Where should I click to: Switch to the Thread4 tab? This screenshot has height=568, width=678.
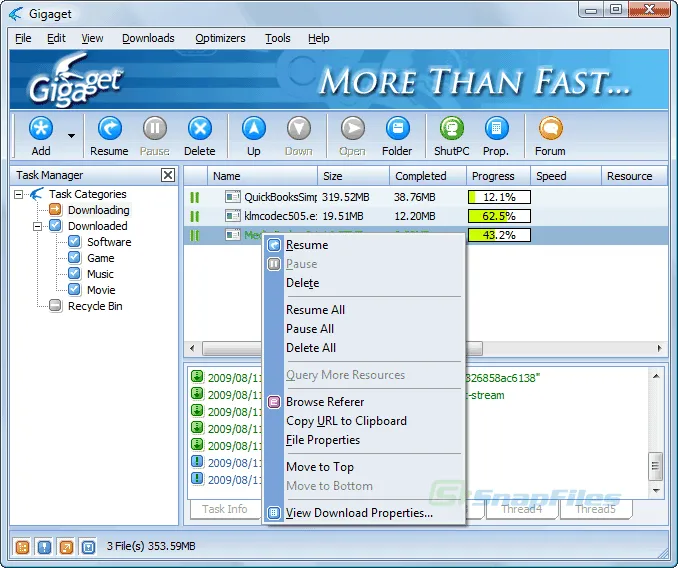[x=522, y=509]
